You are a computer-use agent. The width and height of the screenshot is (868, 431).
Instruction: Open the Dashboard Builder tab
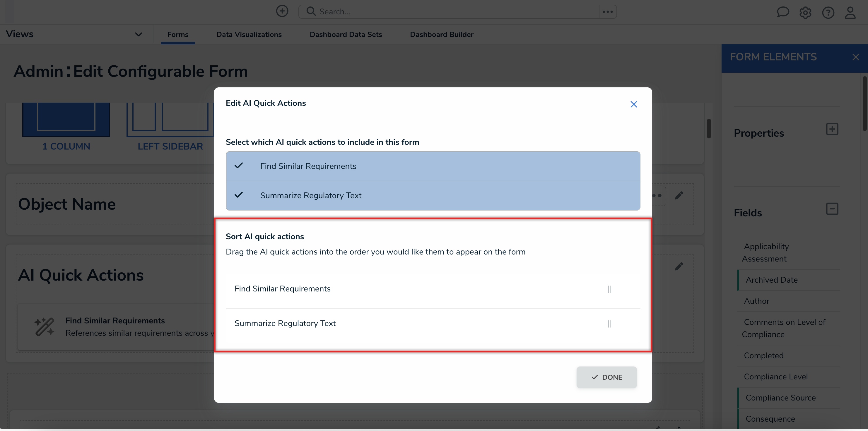coord(441,34)
